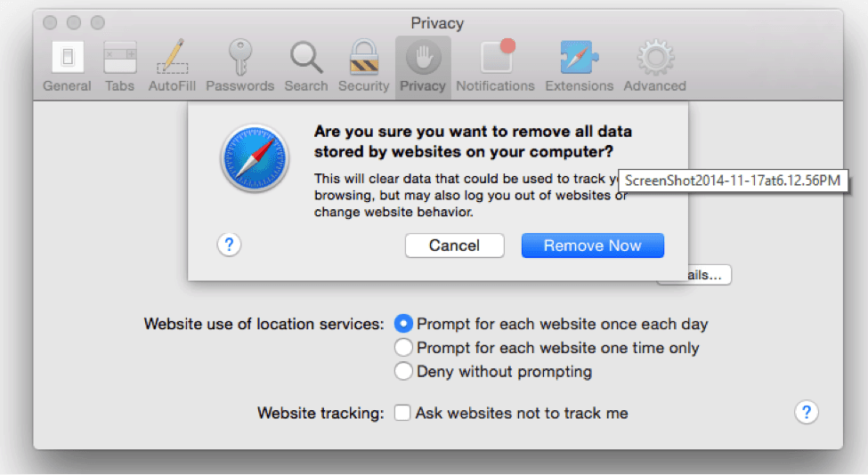Open the Passwords key icon

tap(239, 67)
